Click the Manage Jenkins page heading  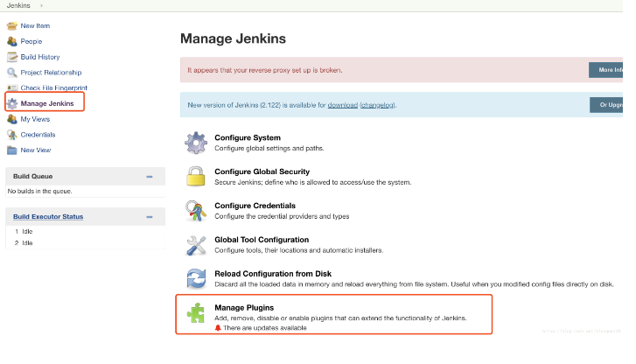tap(234, 38)
